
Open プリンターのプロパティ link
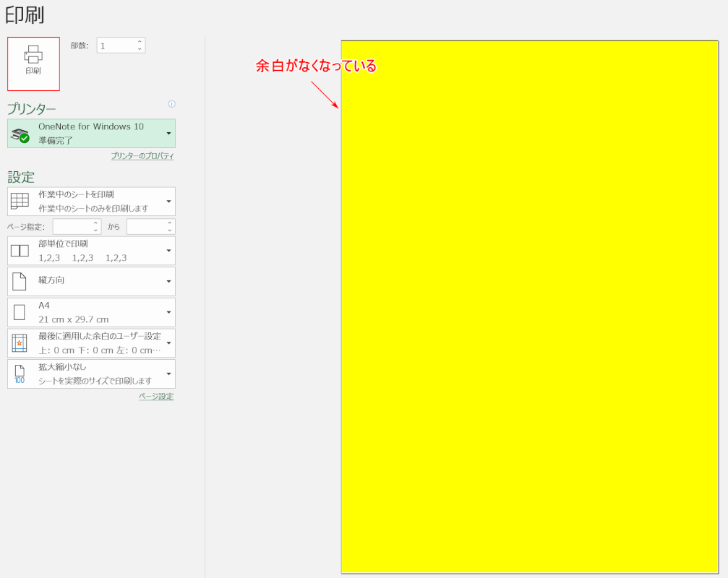[142, 156]
